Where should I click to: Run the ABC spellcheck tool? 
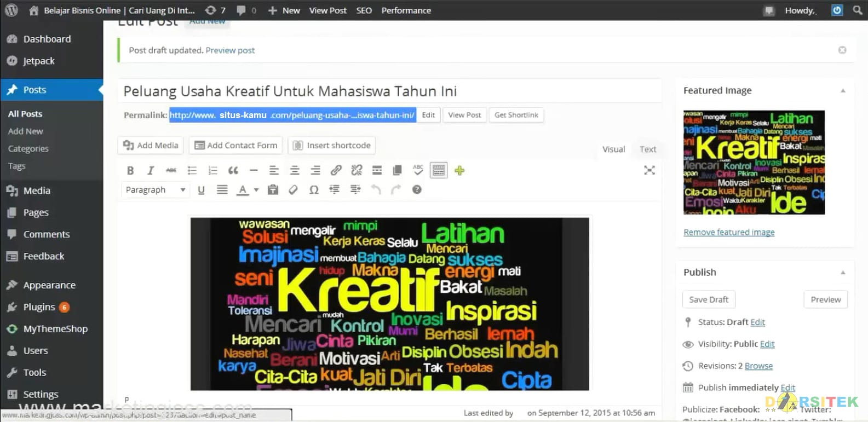[418, 170]
